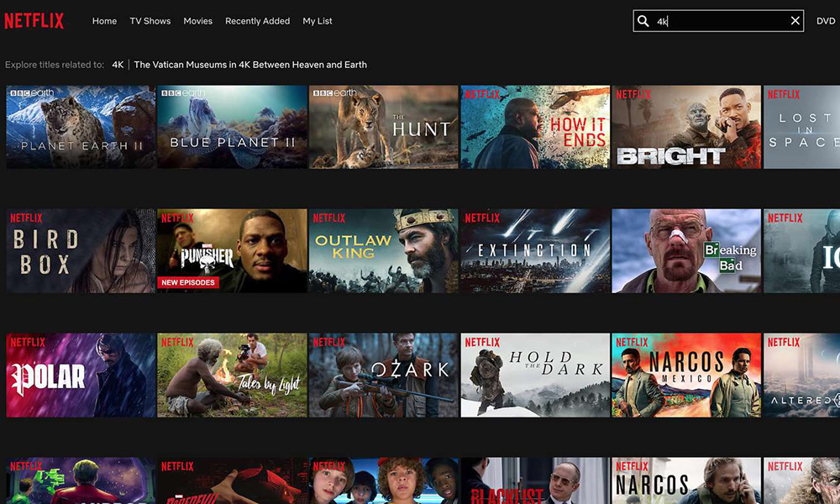Select The Blacklist title card
The width and height of the screenshot is (840, 504).
click(x=535, y=481)
